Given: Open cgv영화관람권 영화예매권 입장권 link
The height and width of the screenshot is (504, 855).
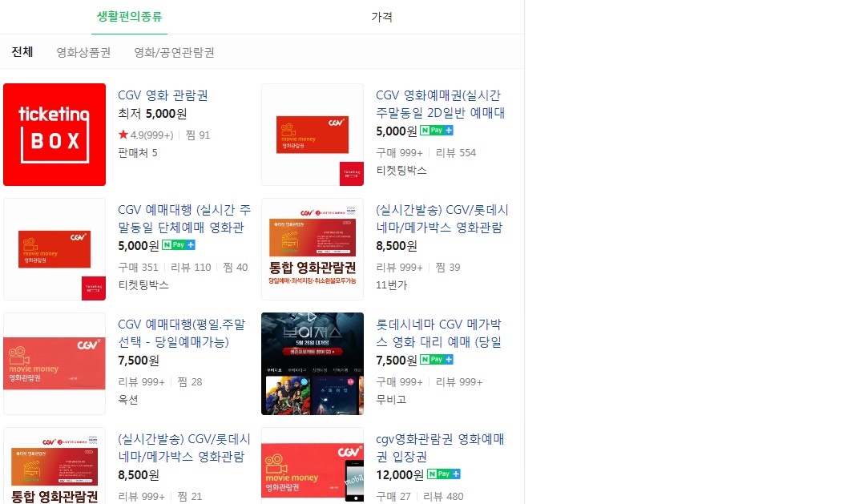Looking at the screenshot, I should 440,448.
